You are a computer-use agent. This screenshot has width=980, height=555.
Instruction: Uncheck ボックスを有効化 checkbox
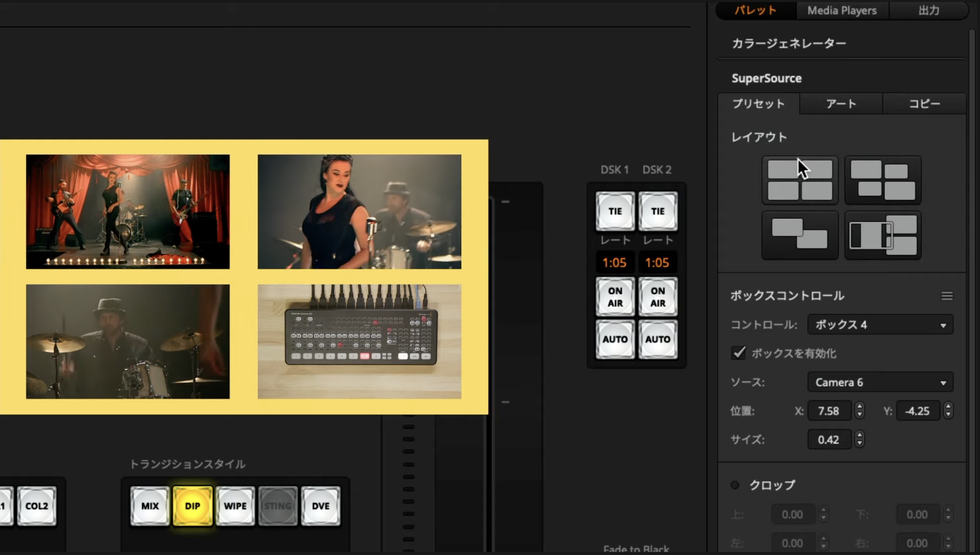[x=738, y=353]
